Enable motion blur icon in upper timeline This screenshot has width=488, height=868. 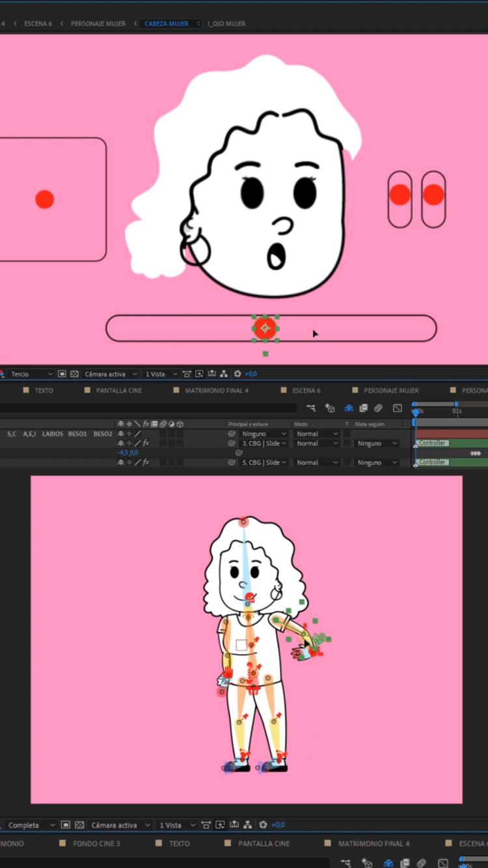(x=378, y=409)
